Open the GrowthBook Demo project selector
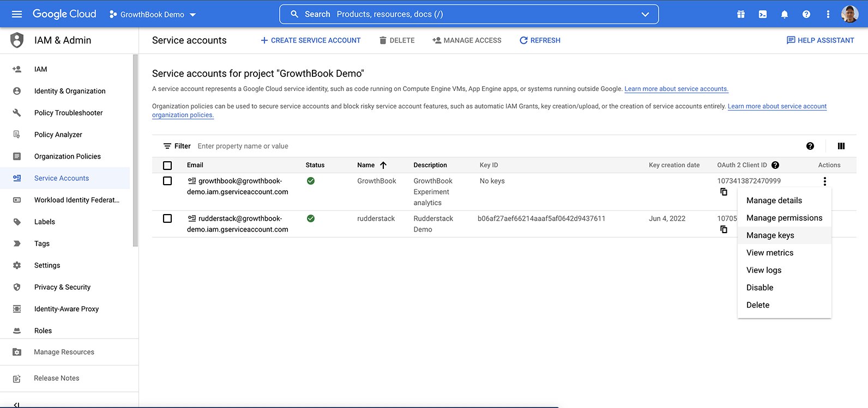The height and width of the screenshot is (408, 868). pos(153,15)
